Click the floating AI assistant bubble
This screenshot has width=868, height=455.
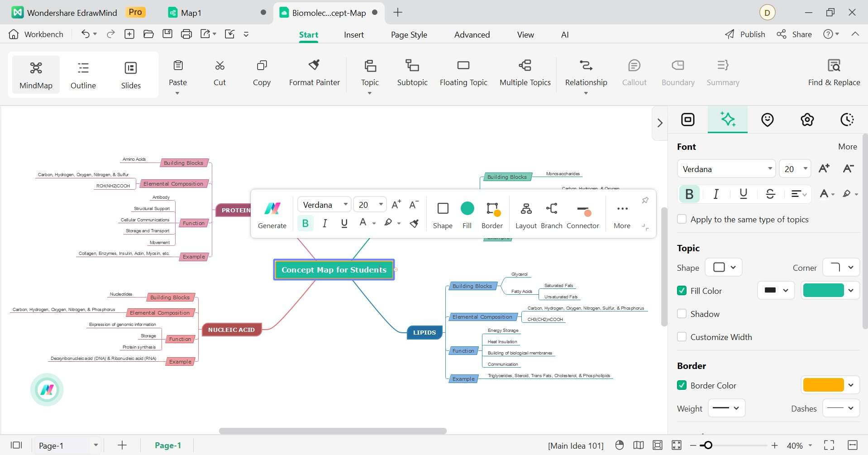tap(47, 389)
